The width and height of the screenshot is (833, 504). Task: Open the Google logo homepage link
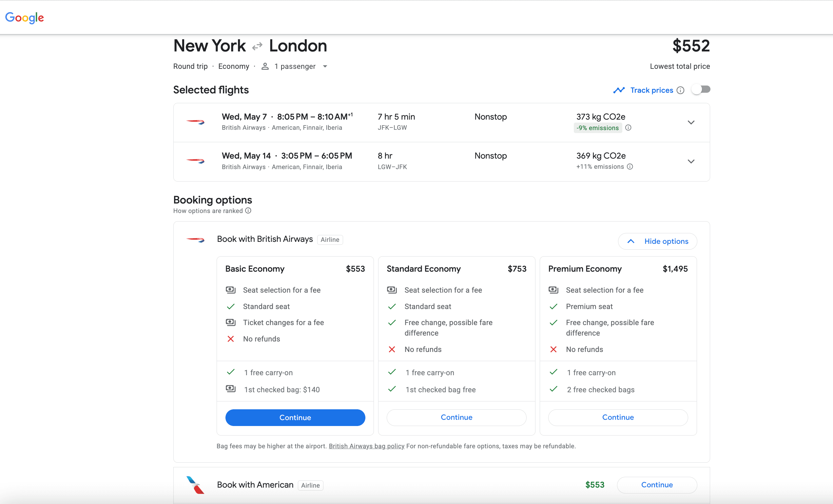point(24,17)
